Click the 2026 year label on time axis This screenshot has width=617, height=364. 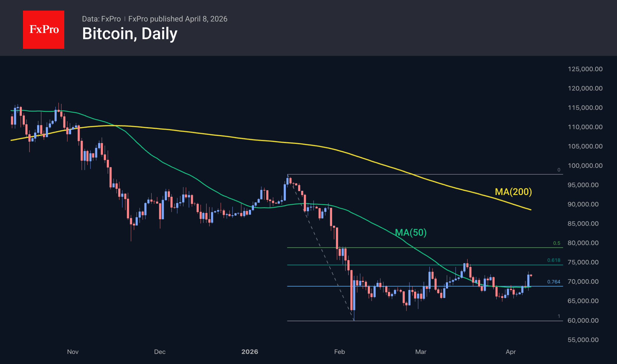pos(250,352)
